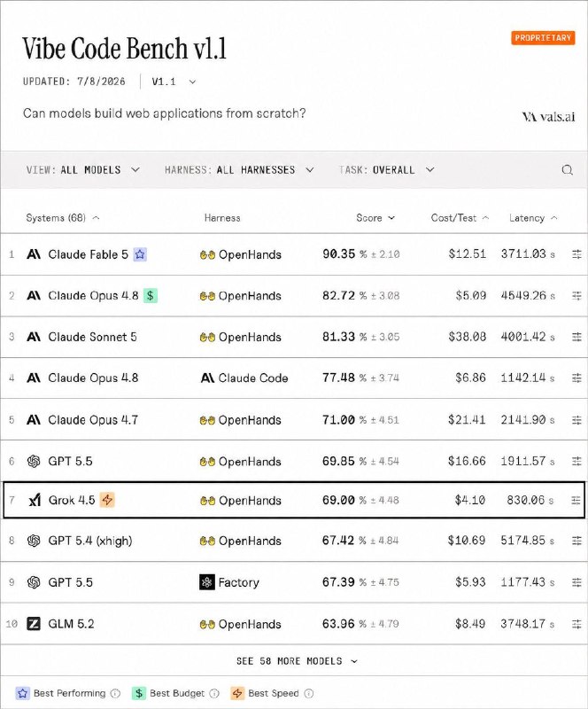Click the Proprietary orange badge
588x709 pixels.
click(543, 38)
